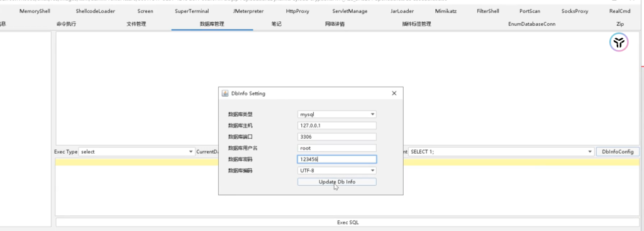This screenshot has width=644, height=231.
Task: Select the 数据库管理 tab
Action: tap(212, 24)
